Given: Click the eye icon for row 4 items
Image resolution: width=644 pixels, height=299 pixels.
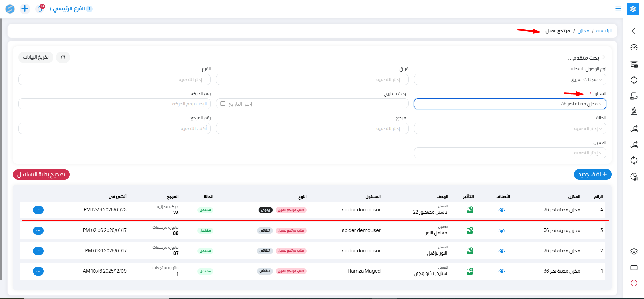Looking at the screenshot, I should (x=501, y=210).
